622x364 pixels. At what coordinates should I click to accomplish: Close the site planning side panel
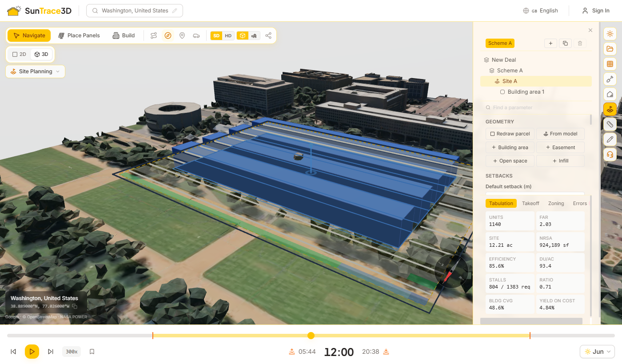[x=590, y=30]
